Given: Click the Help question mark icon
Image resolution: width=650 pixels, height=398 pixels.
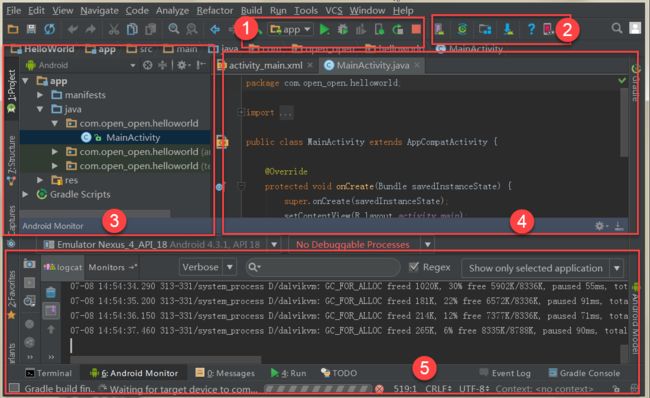Looking at the screenshot, I should click(531, 29).
